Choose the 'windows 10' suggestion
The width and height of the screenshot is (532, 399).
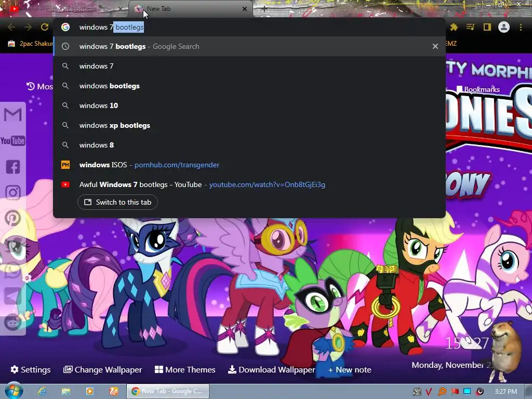click(x=249, y=105)
